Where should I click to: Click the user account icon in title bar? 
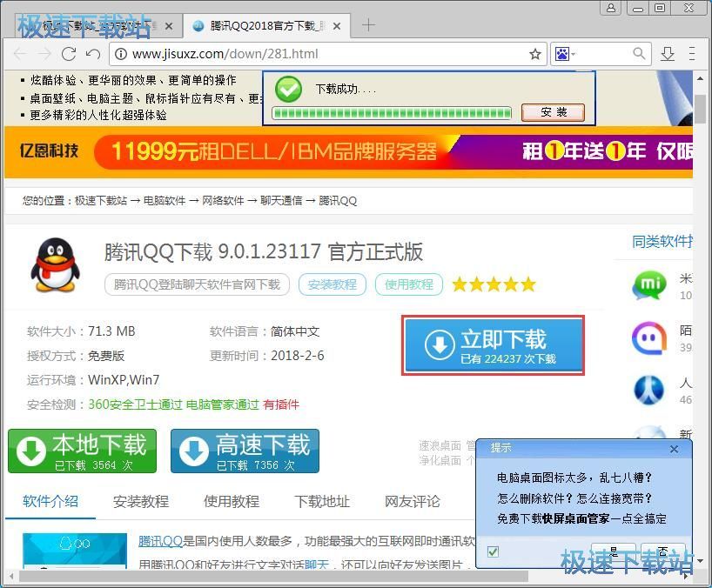tap(611, 8)
